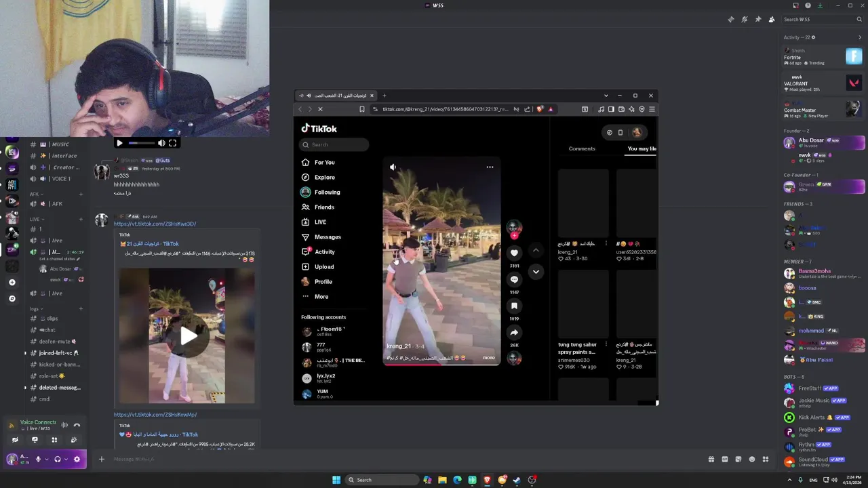
Task: Follow creator using red plus badge
Action: click(514, 236)
